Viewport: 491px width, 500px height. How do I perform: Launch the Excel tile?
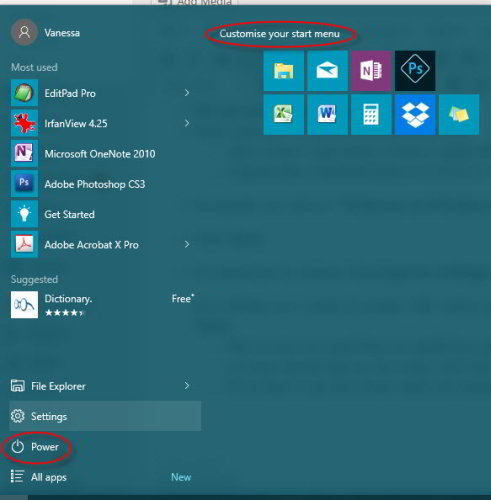pyautogui.click(x=284, y=115)
